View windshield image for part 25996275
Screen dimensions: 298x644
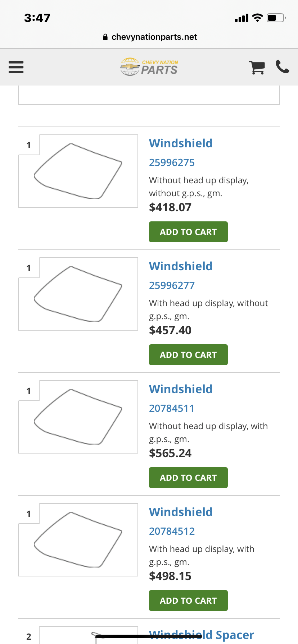point(78,171)
